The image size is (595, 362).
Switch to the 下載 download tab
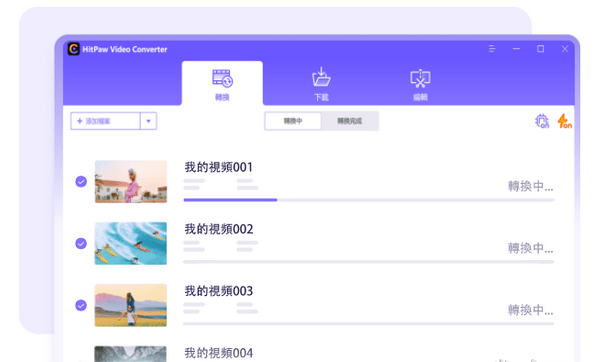(x=321, y=83)
